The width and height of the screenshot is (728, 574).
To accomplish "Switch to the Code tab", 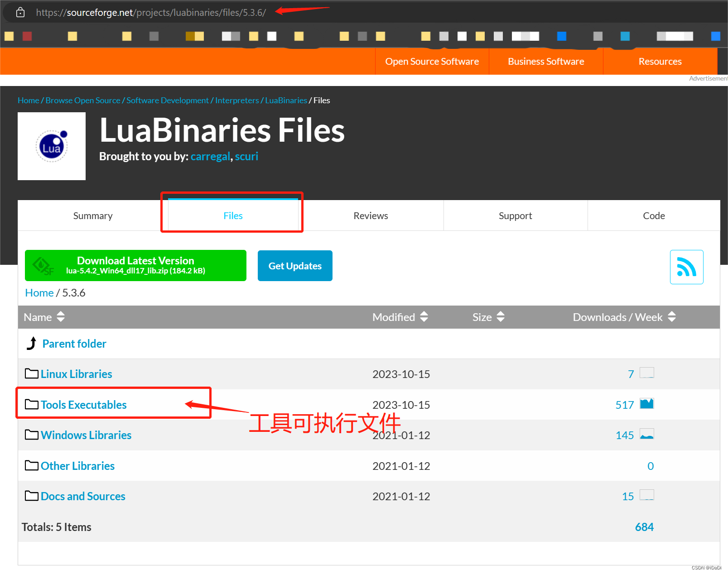I will (x=653, y=215).
